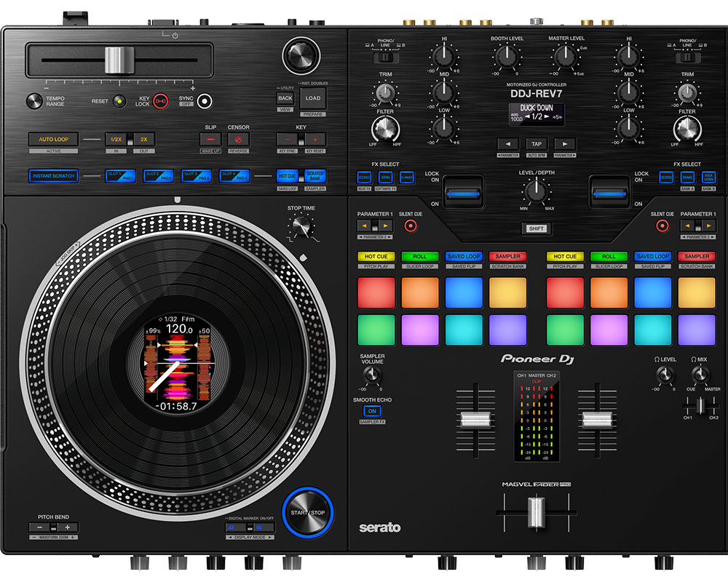Select the right deck Sampler pad mode

point(696,256)
